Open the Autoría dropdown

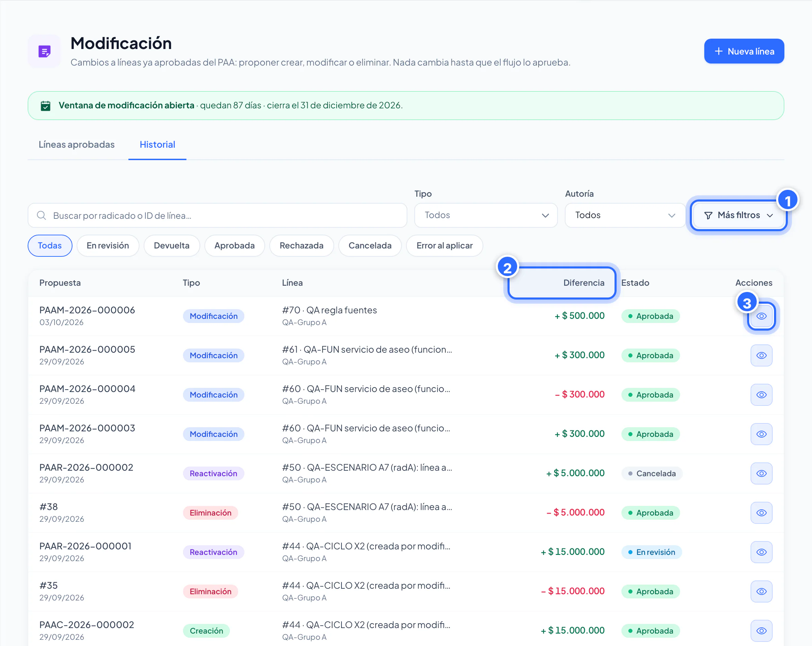(625, 215)
